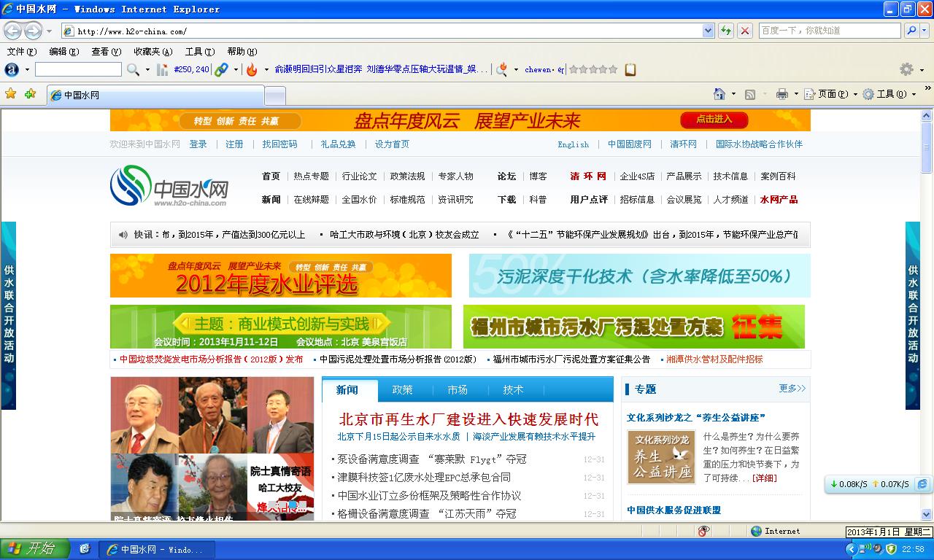Click the orange notebook toolbar icon
The image size is (934, 560).
(x=630, y=69)
